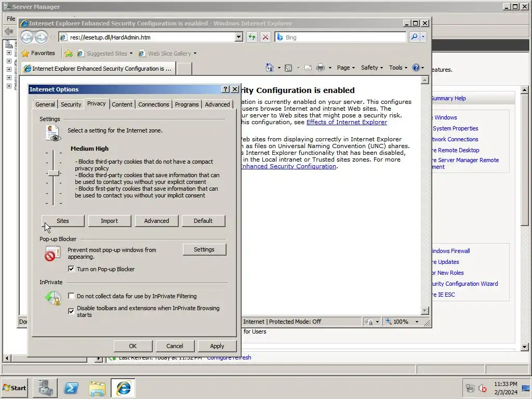
Task: Click the Home icon in command bar
Action: (270, 68)
